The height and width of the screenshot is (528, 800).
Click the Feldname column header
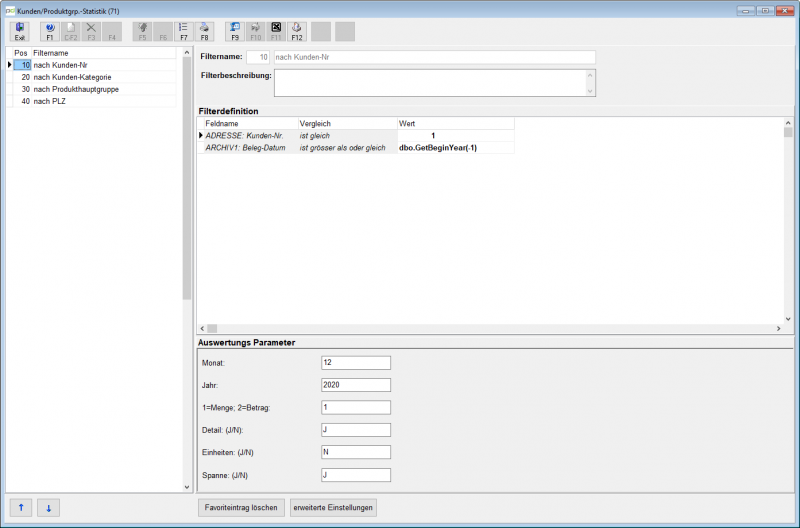coord(251,123)
